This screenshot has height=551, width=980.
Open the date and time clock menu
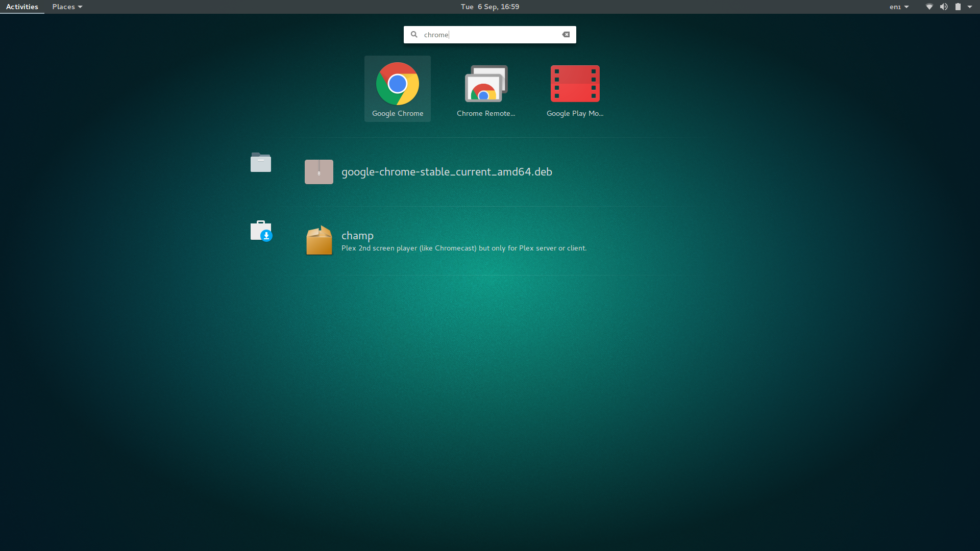pos(490,7)
